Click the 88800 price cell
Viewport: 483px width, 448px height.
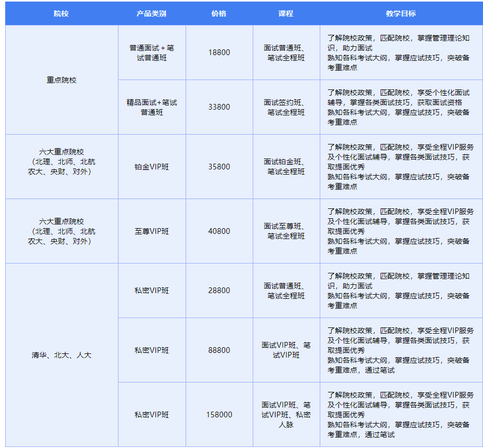click(x=219, y=350)
